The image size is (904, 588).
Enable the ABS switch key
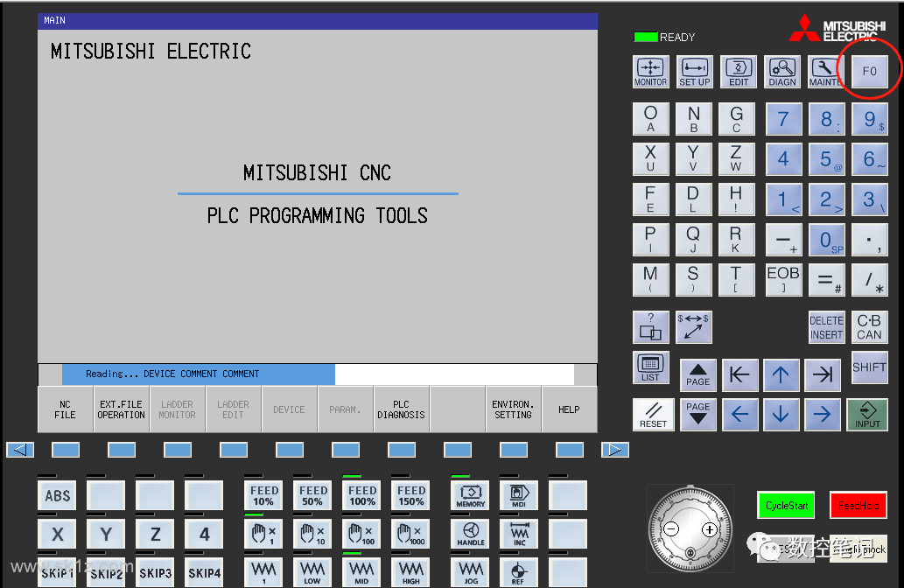pos(57,496)
